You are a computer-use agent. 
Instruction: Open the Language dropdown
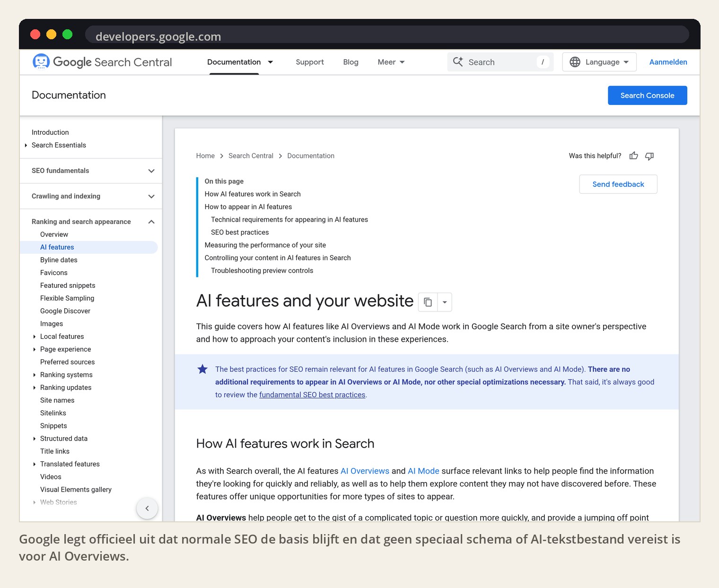tap(599, 62)
